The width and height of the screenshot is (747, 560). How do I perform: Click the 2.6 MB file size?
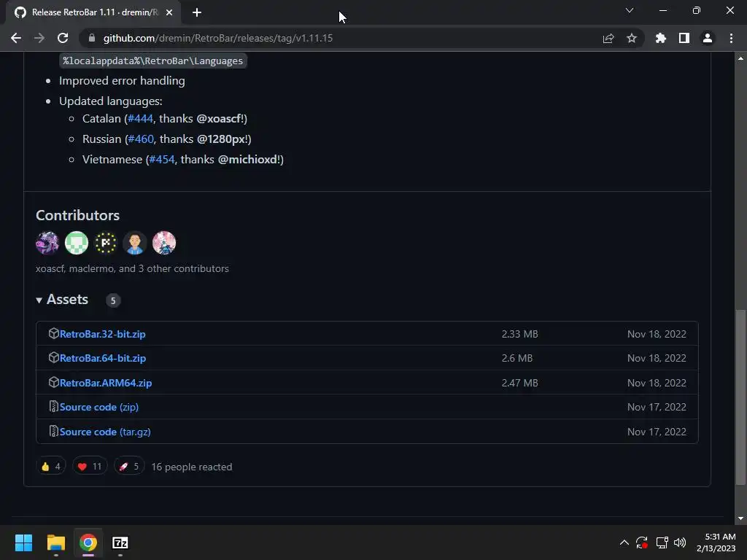(517, 358)
